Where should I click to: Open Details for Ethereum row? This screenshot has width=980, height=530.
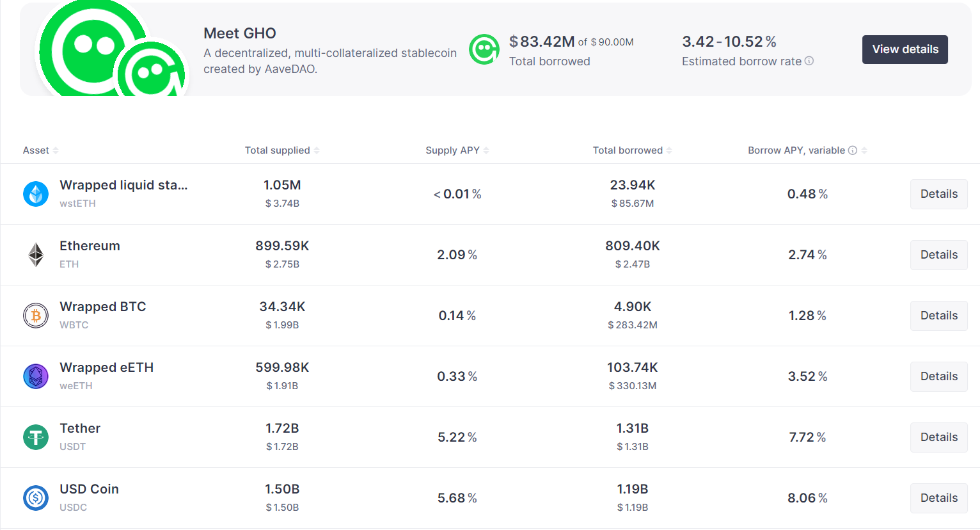[x=938, y=255]
